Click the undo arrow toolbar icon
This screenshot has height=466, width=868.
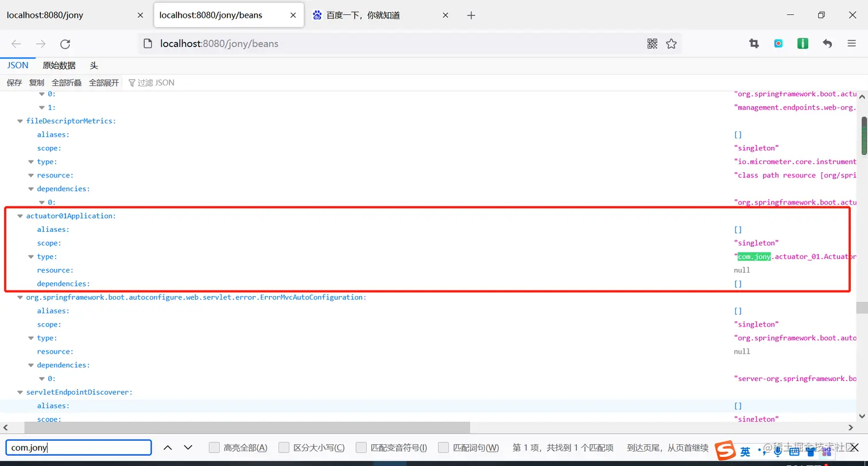827,44
